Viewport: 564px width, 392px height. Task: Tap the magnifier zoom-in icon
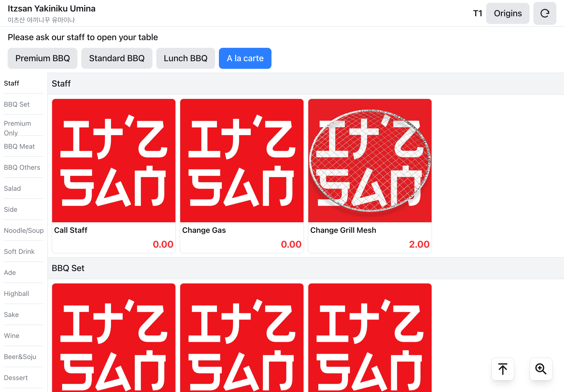point(541,369)
